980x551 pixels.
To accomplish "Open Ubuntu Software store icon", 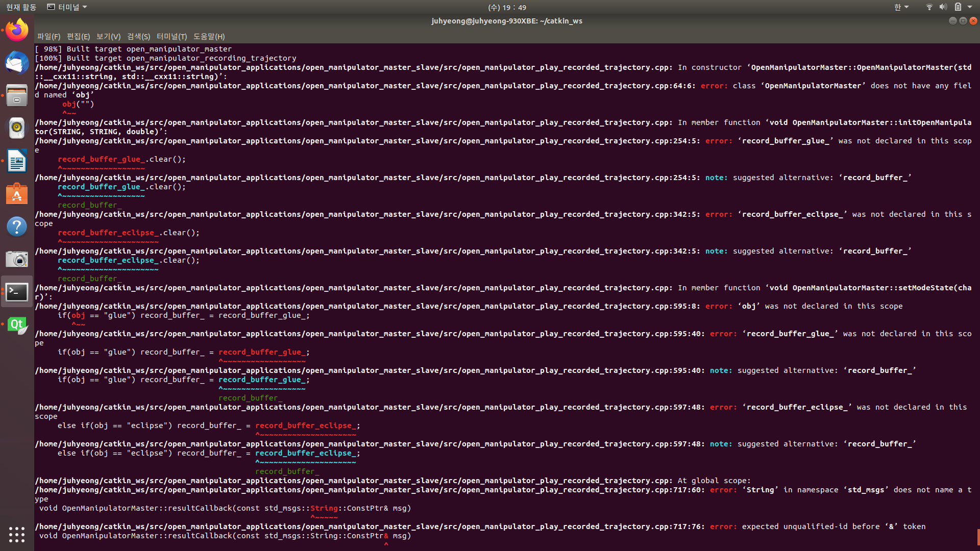I will point(17,194).
